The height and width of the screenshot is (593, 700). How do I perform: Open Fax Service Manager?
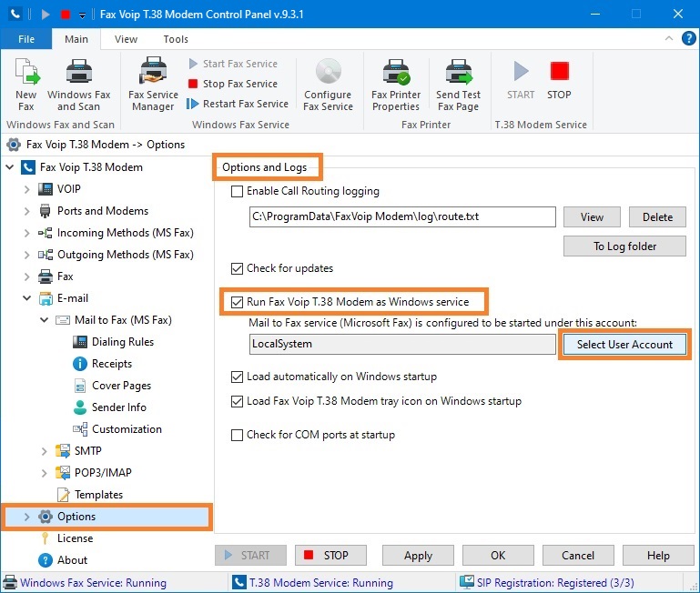153,85
